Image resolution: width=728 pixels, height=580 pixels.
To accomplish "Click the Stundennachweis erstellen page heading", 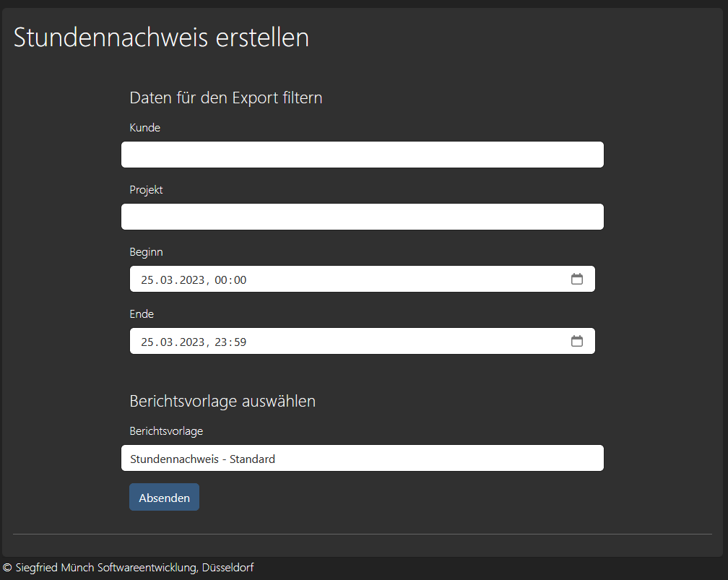I will (160, 38).
